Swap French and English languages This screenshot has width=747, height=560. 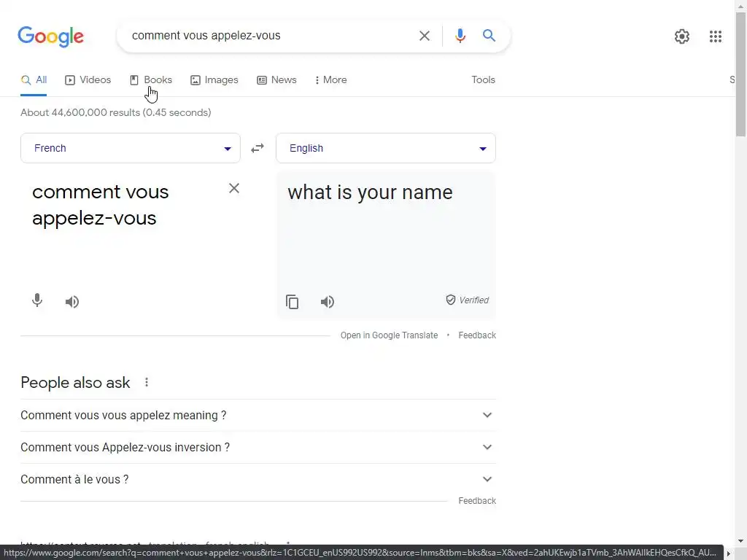click(258, 148)
